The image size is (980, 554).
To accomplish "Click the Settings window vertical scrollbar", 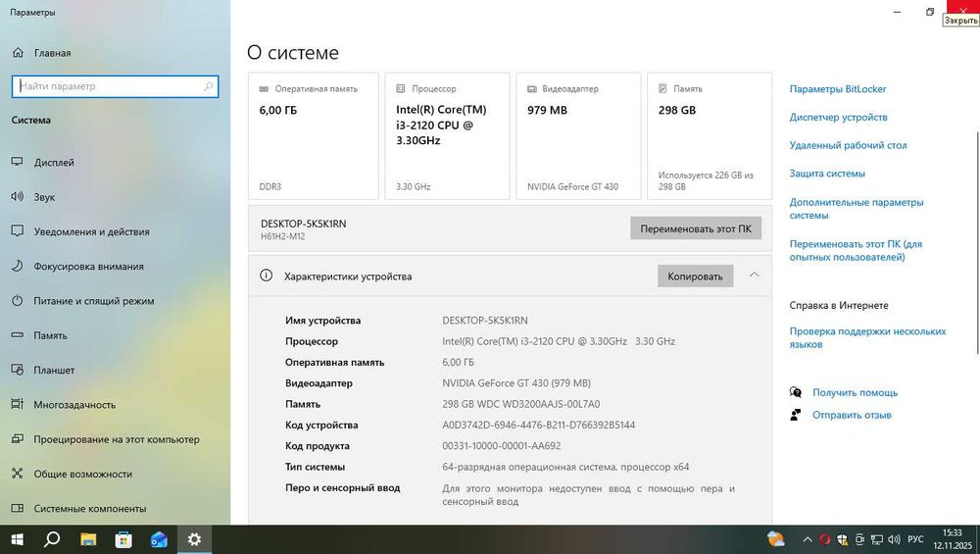I will 978,243.
